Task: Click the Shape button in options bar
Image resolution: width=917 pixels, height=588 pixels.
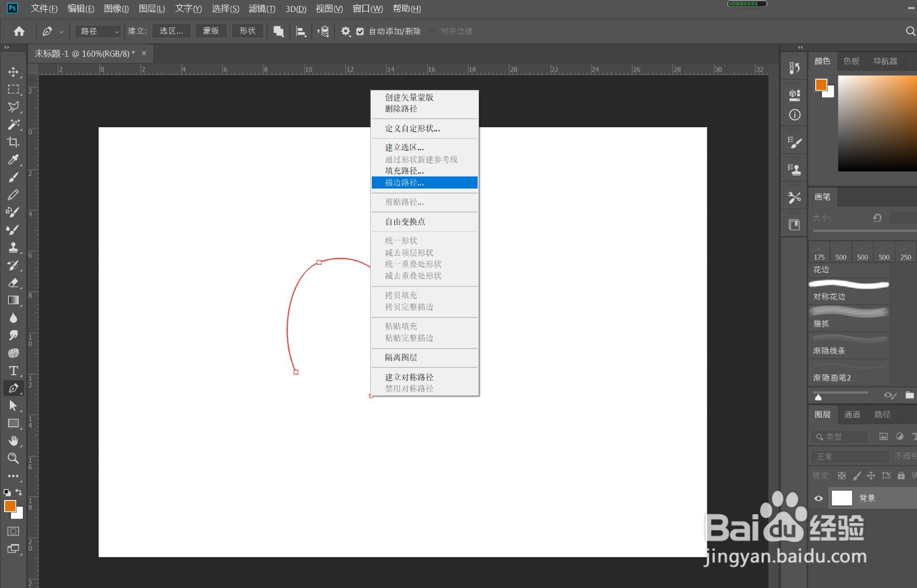Action: [248, 31]
